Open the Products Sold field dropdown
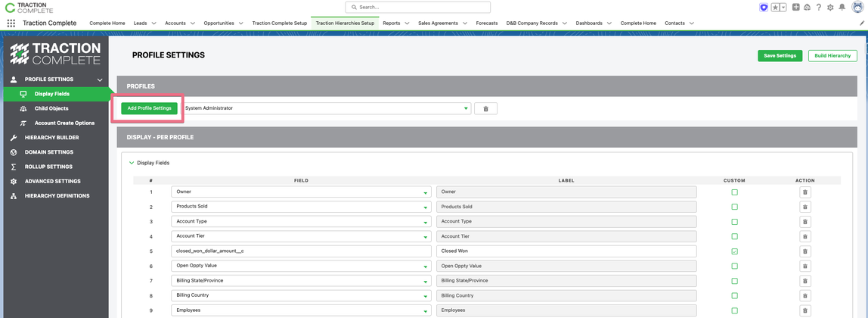The width and height of the screenshot is (868, 318). click(x=301, y=207)
